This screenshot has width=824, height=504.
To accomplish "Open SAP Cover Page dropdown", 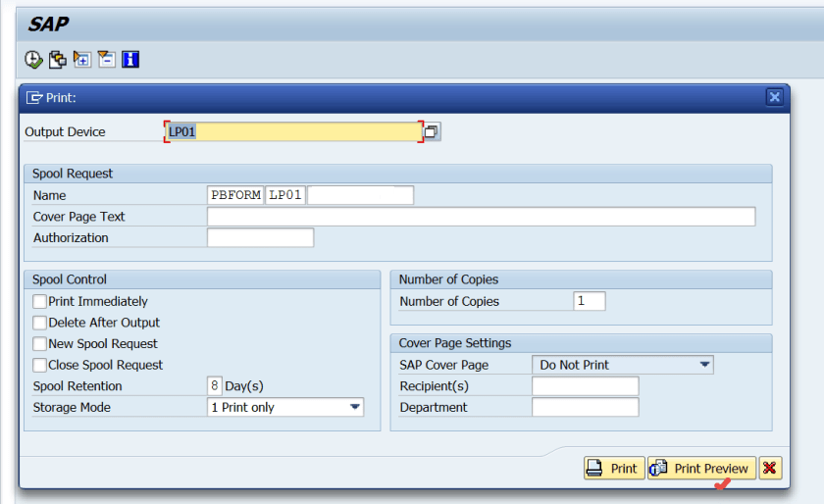I will tap(704, 364).
